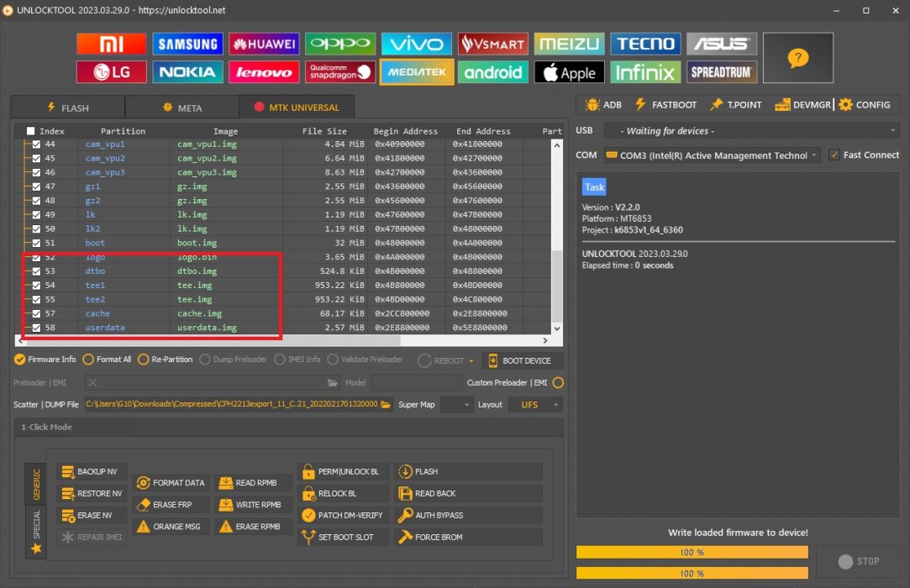Click the STOP button

click(860, 561)
